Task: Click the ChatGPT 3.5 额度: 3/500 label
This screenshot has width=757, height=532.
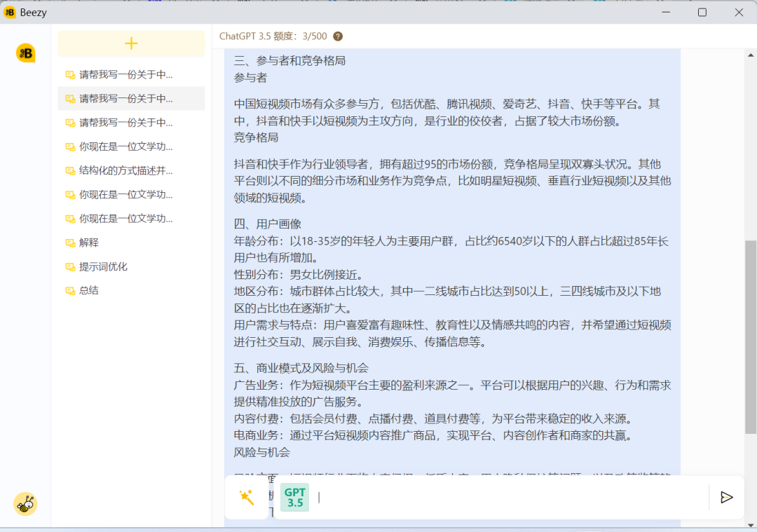Action: pyautogui.click(x=273, y=36)
